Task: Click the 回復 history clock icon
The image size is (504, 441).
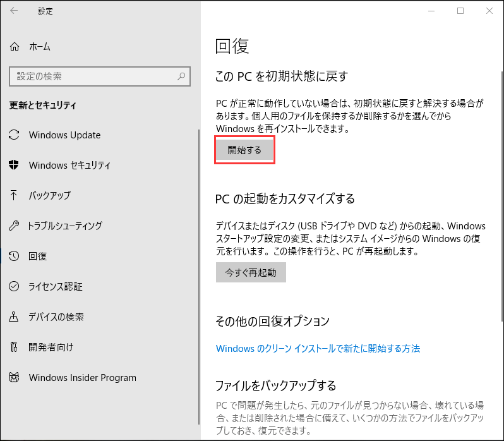Action: 14,256
